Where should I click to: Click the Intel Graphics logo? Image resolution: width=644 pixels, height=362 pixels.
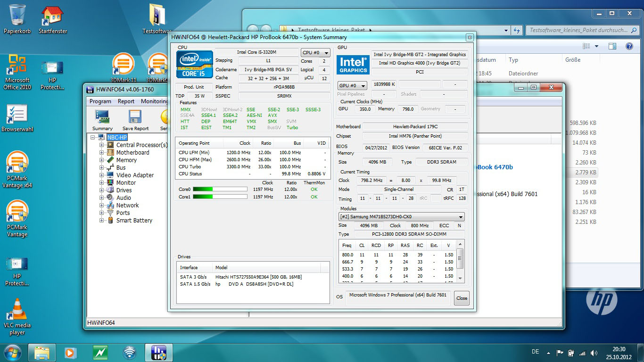pos(353,65)
